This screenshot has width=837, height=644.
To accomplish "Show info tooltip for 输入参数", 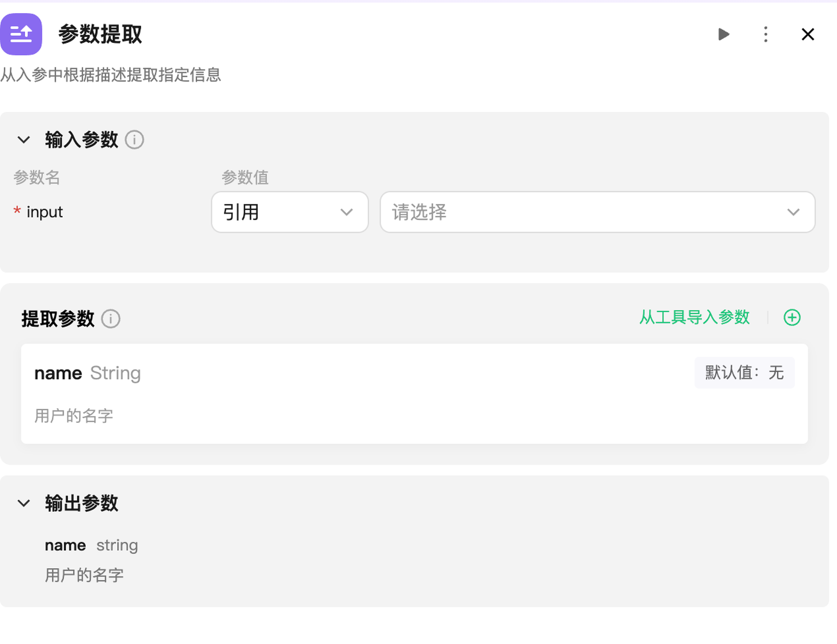I will point(134,140).
